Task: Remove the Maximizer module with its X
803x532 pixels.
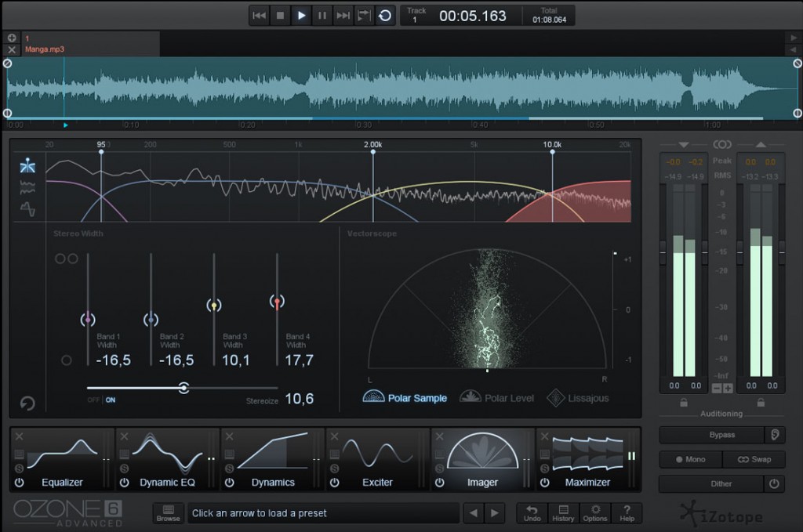Action: [544, 436]
